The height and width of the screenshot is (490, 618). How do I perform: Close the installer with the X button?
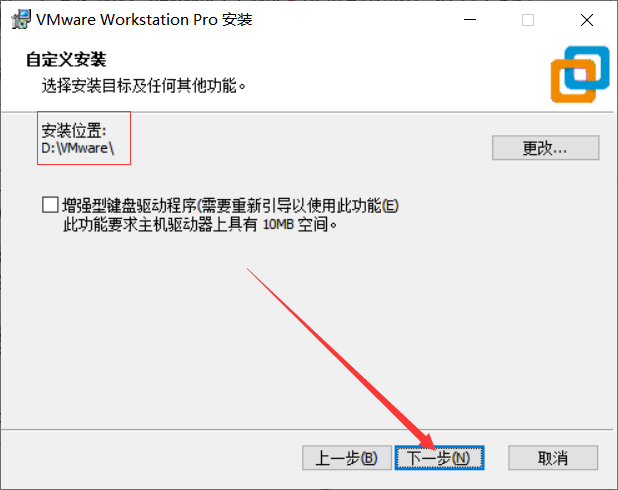point(586,20)
